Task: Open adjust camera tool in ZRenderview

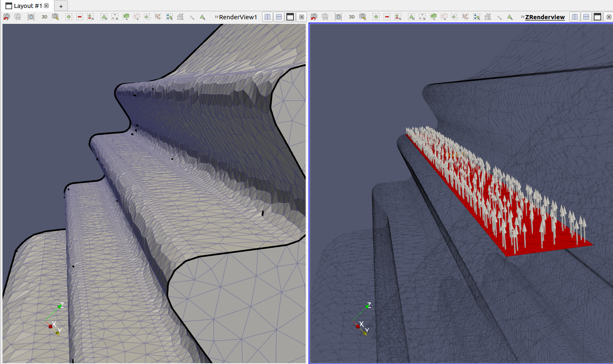Action: [363, 17]
